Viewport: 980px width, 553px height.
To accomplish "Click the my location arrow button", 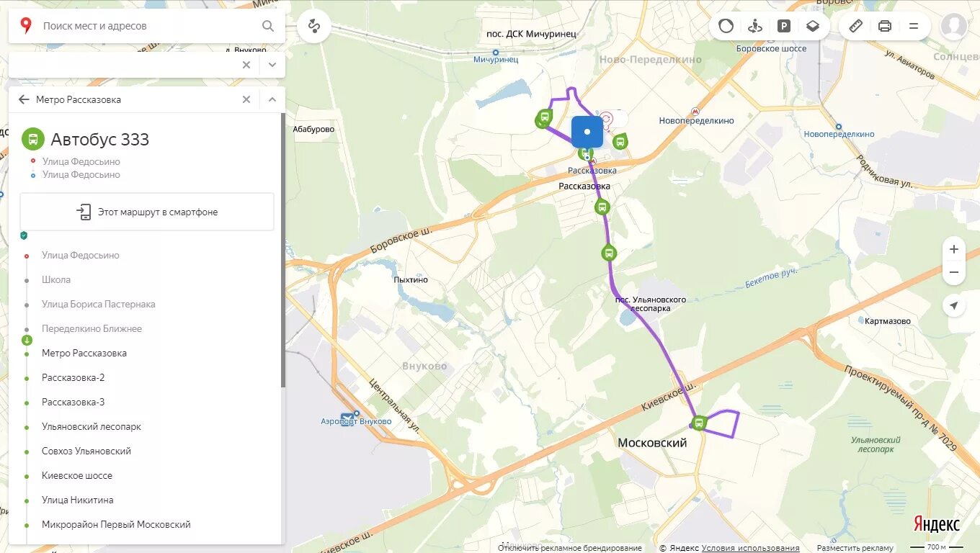I will tap(954, 305).
